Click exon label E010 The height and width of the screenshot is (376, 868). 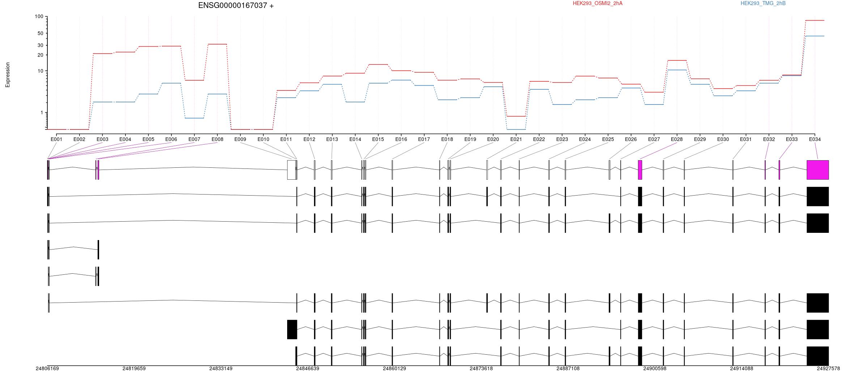pos(263,139)
